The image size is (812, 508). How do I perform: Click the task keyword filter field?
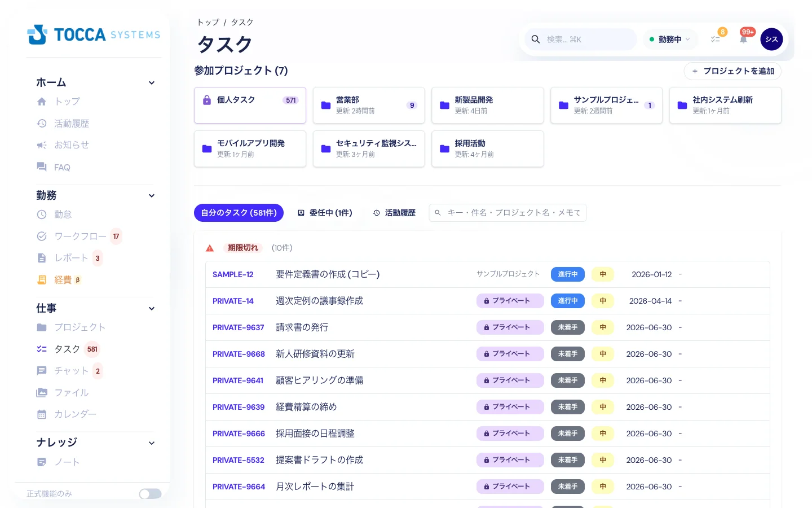pos(507,213)
